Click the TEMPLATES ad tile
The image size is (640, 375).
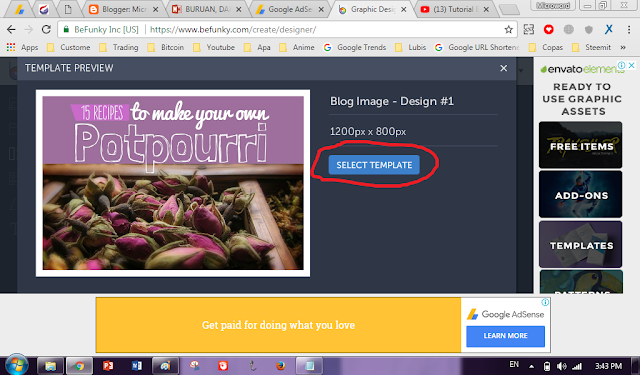[x=580, y=244]
